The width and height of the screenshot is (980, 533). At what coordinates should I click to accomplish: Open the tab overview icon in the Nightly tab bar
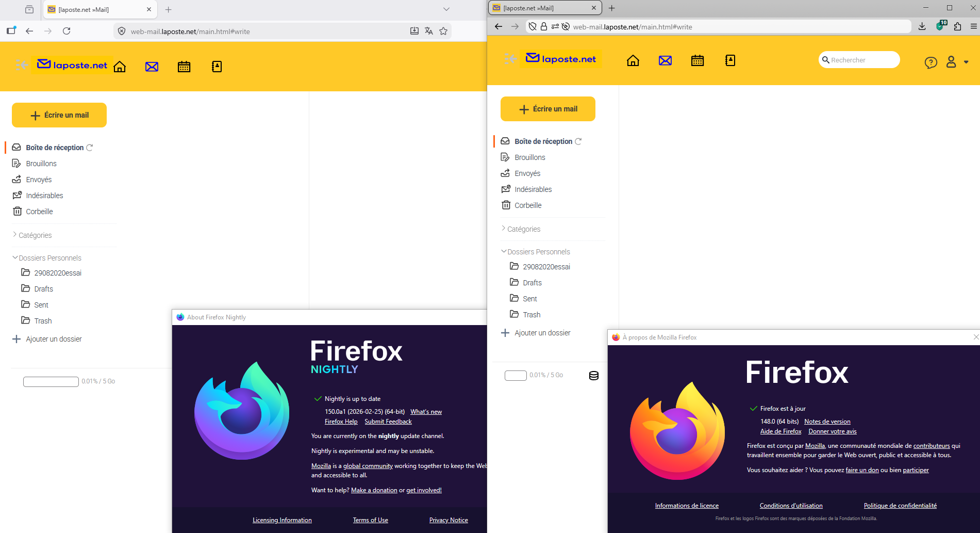pyautogui.click(x=29, y=9)
